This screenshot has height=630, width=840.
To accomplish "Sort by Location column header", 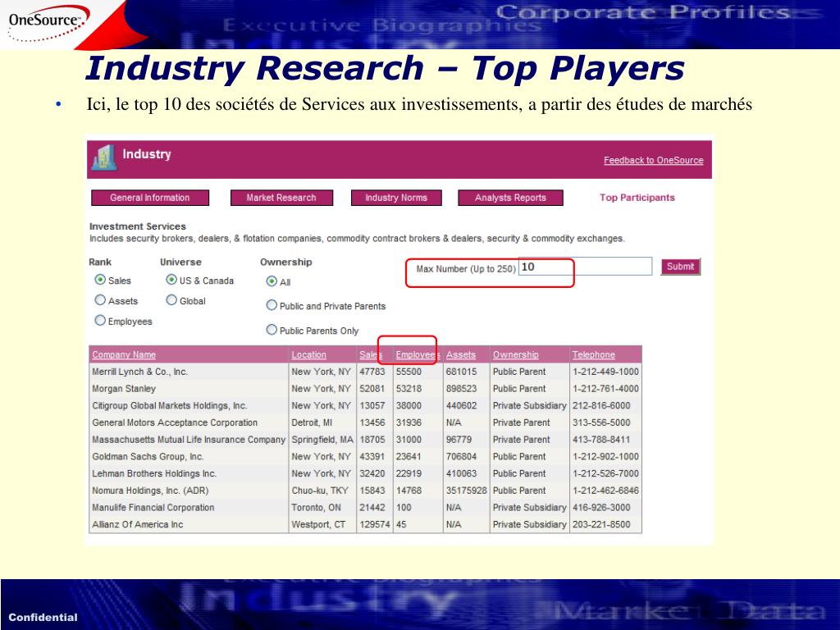I will point(308,354).
